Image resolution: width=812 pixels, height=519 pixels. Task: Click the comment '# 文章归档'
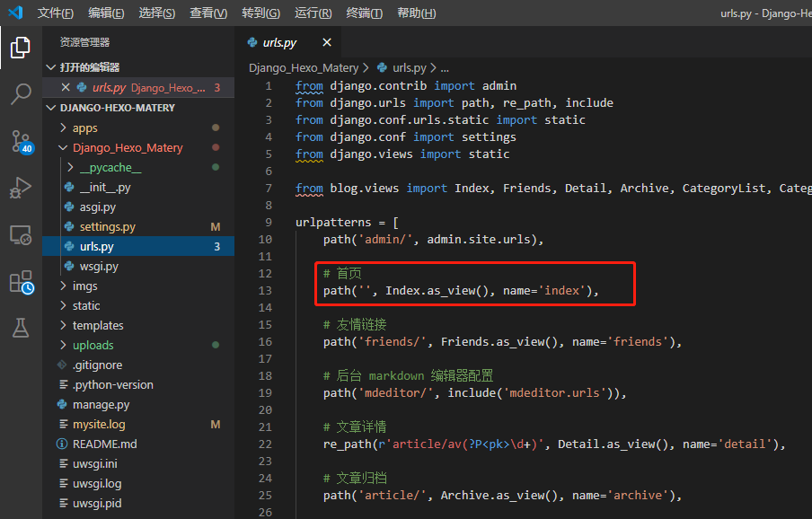tap(355, 478)
